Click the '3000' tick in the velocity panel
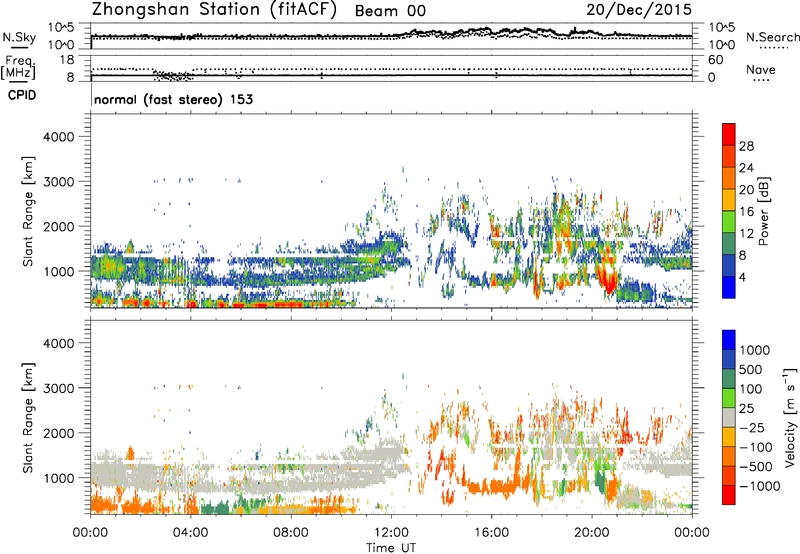Screen dimensions: 800x554 tap(58, 388)
